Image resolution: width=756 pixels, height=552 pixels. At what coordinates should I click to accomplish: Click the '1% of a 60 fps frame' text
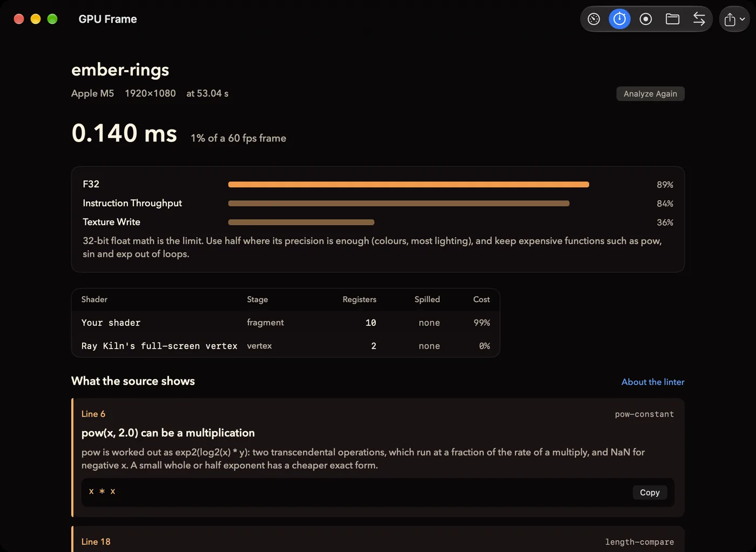238,138
